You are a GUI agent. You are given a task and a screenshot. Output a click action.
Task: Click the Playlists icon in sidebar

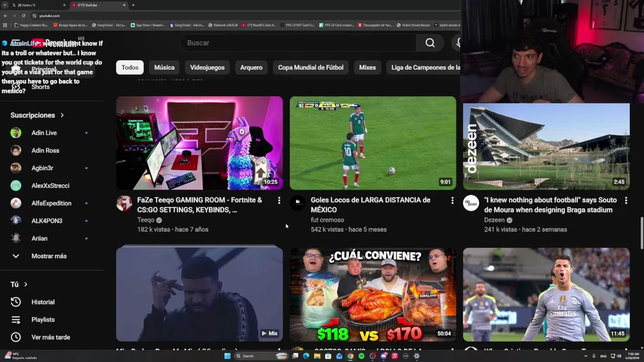[16, 320]
